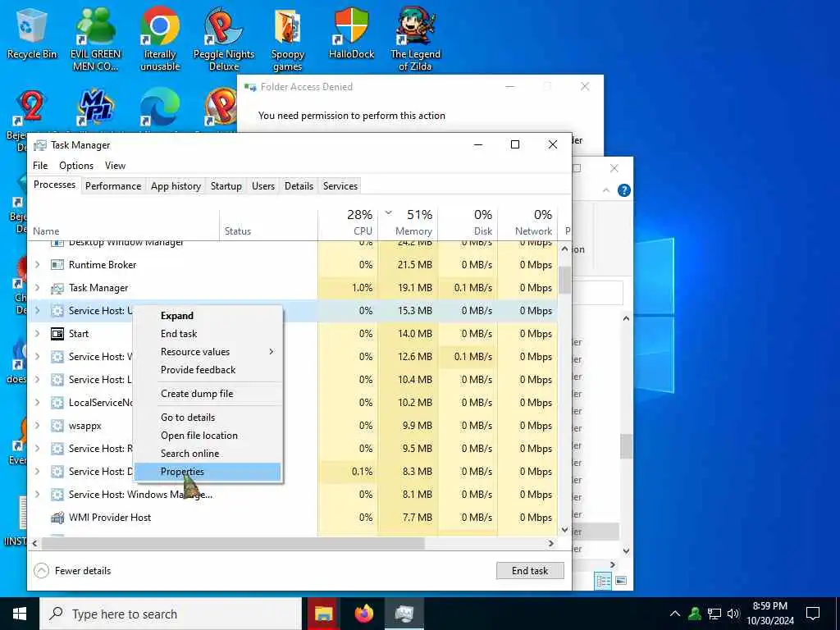Image resolution: width=840 pixels, height=630 pixels.
Task: Click the Microsoft Edge desktop icon
Action: point(160,107)
